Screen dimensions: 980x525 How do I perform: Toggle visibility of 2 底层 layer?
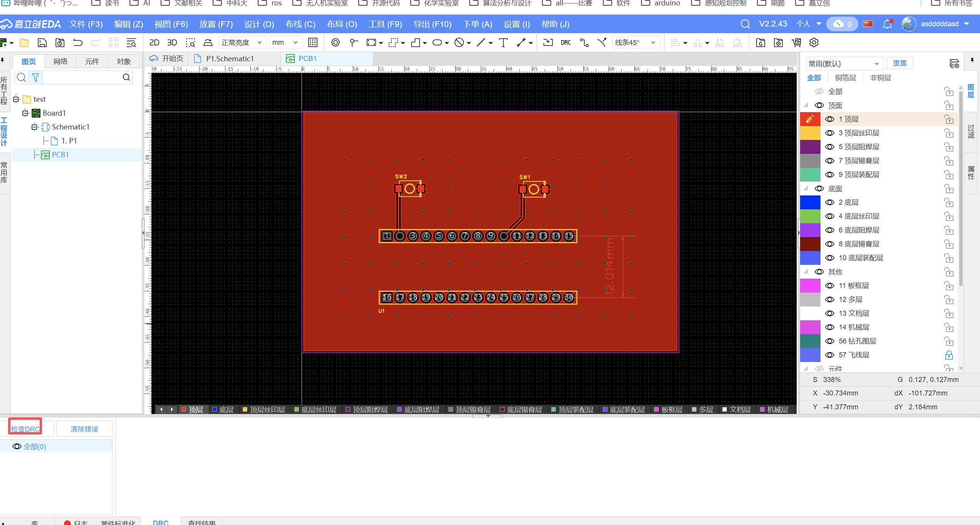click(830, 202)
